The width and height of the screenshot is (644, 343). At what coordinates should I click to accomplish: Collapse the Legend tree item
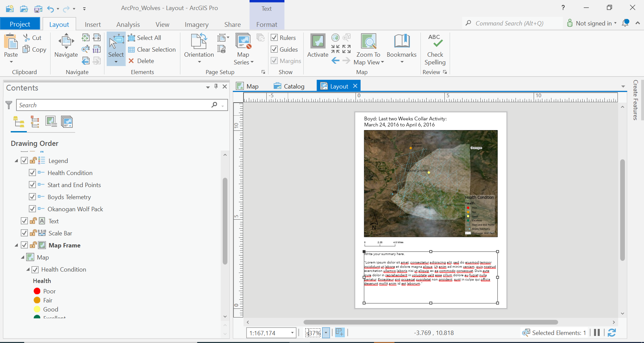16,161
